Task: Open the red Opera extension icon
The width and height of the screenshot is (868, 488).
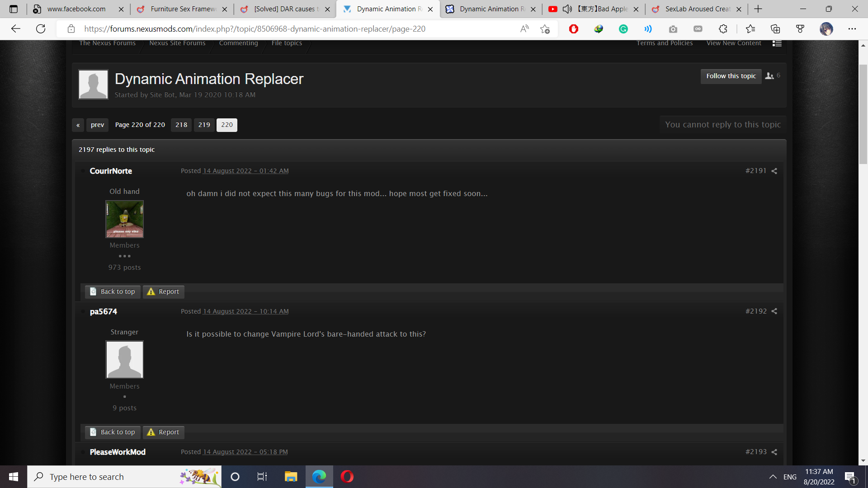Action: (574, 29)
